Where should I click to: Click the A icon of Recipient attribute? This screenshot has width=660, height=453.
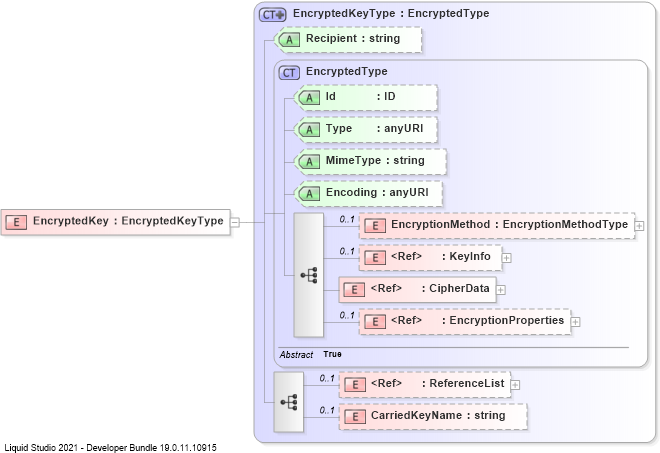[289, 40]
